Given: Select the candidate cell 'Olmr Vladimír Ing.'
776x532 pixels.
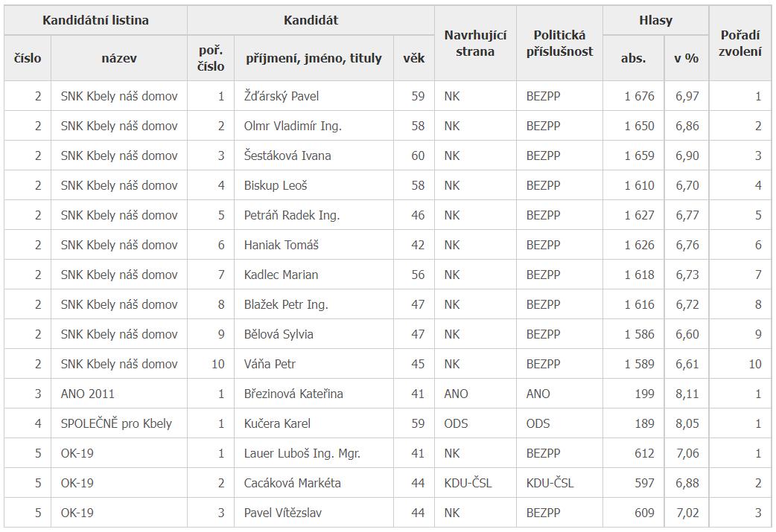Looking at the screenshot, I should pos(293,126).
